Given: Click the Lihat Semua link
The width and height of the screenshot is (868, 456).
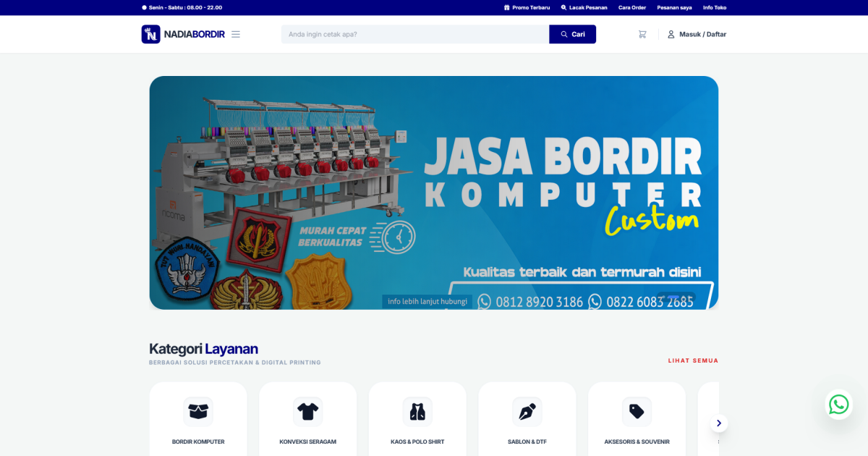Looking at the screenshot, I should point(693,360).
